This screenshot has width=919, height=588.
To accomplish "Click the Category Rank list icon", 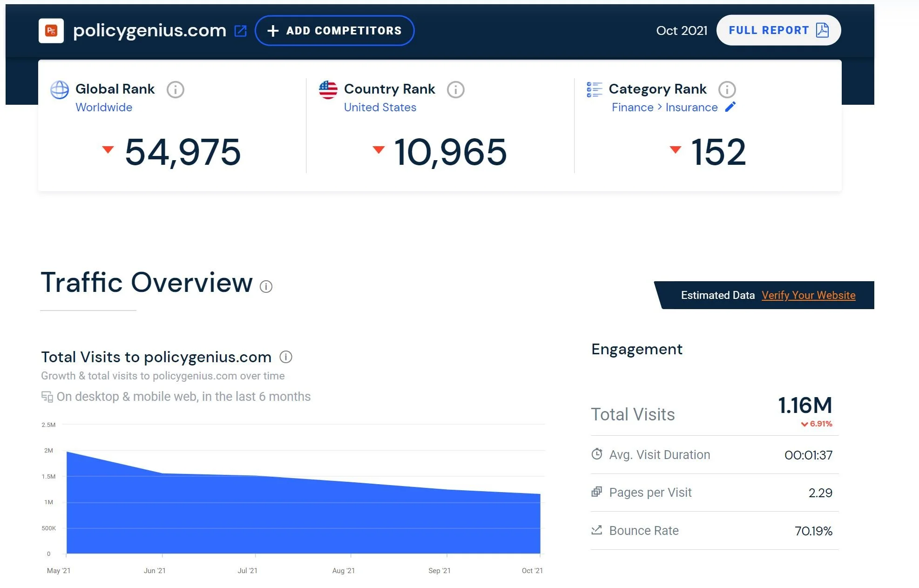I will point(595,89).
